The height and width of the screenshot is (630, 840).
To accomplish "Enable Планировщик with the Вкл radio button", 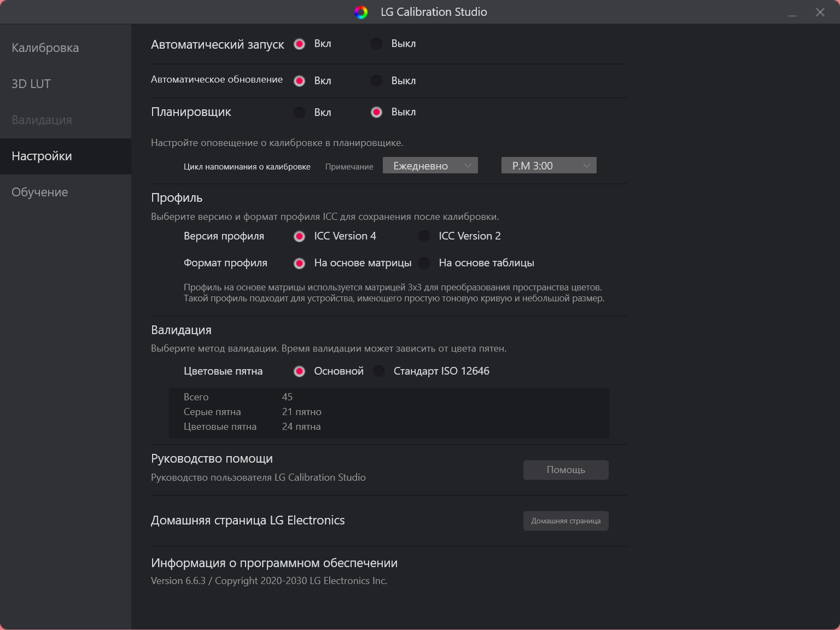I will 299,113.
